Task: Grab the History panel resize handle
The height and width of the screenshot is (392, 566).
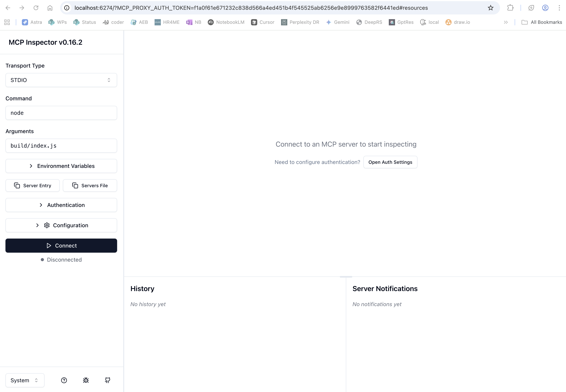Action: click(346, 277)
